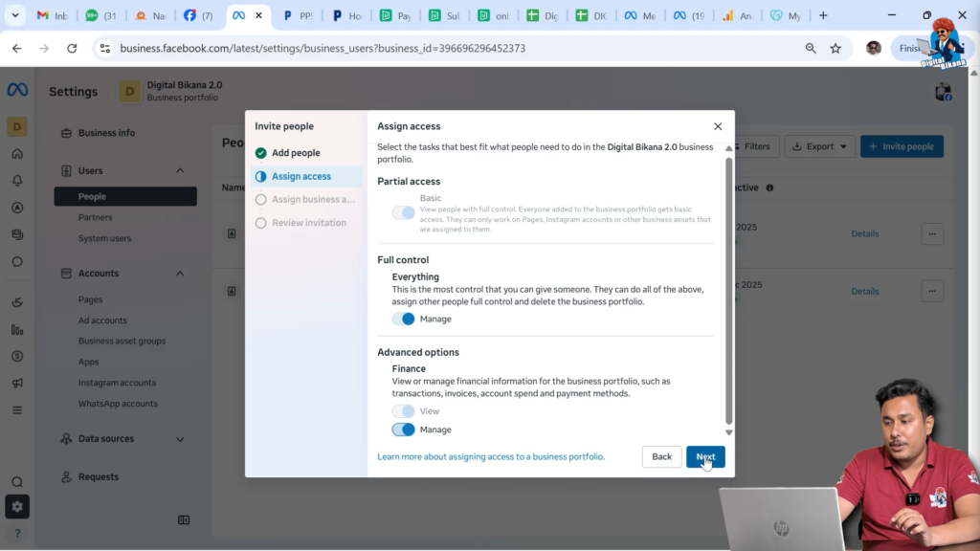The height and width of the screenshot is (551, 980).
Task: Click the Meta logo in the sidebar
Action: coord(17,90)
